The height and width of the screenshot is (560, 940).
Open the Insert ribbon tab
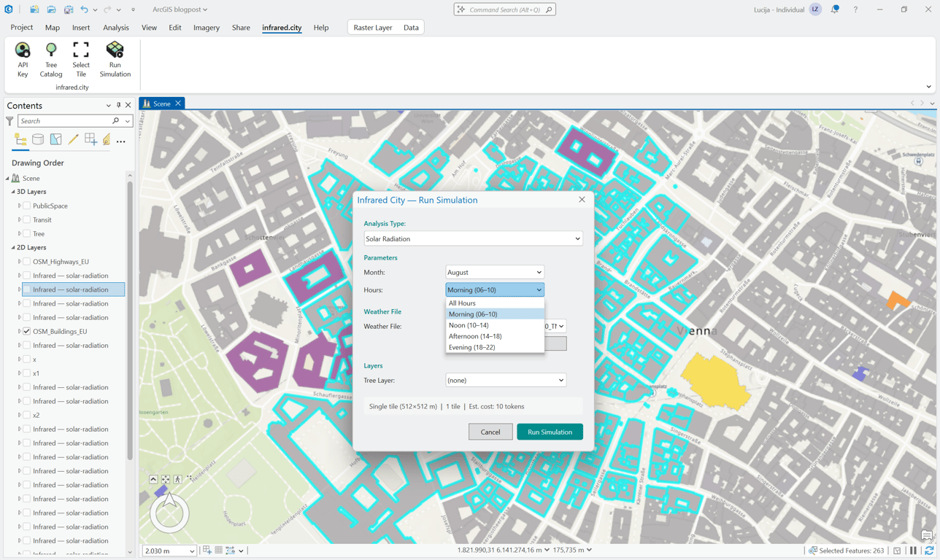[x=81, y=28]
